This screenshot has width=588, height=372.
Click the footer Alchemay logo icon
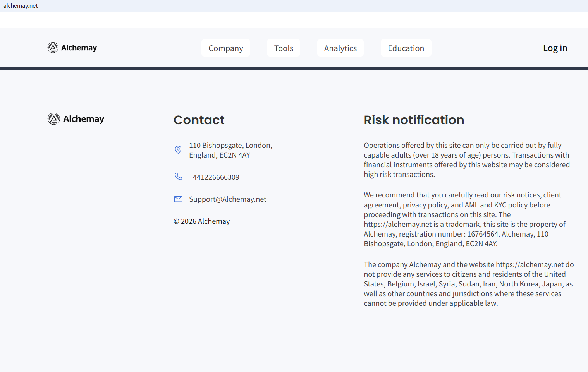[x=54, y=119]
